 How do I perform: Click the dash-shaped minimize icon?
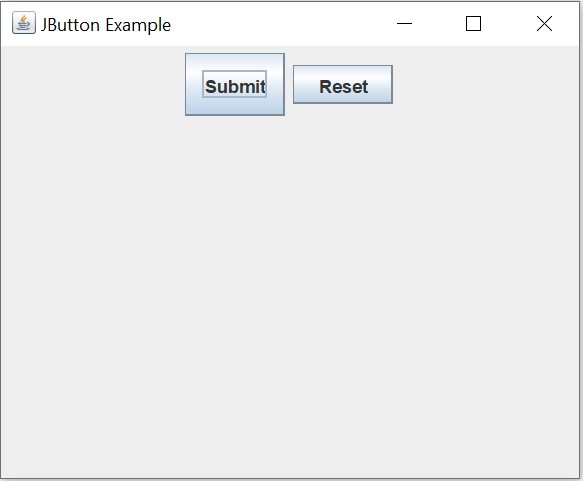405,24
